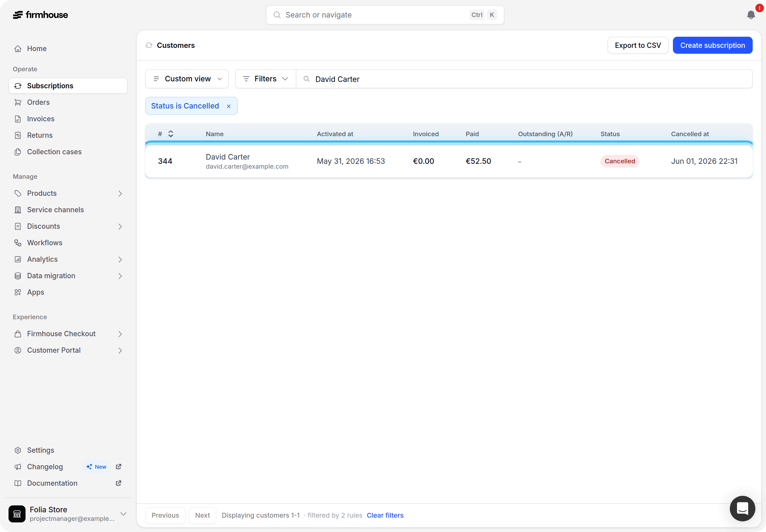766x532 pixels.
Task: Click the Customer Portal person icon
Action: click(18, 350)
